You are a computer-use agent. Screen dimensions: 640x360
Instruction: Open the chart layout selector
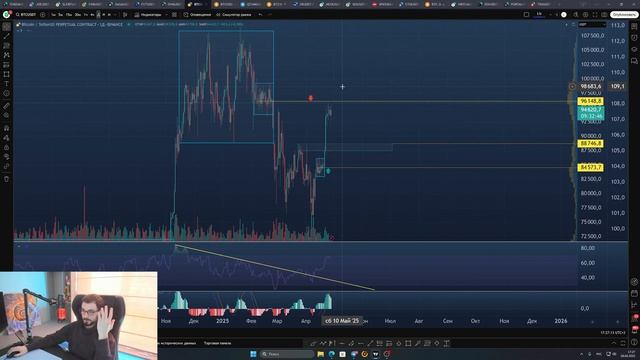527,15
